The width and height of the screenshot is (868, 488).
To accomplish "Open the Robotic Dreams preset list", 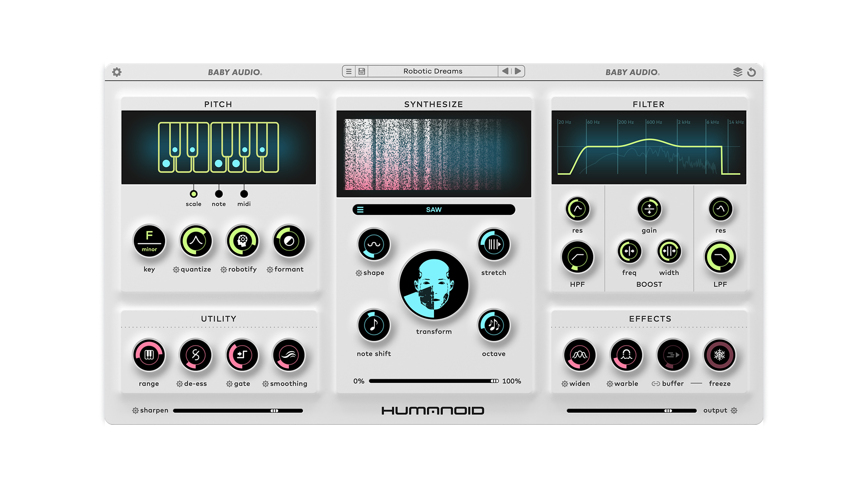I will (x=433, y=71).
